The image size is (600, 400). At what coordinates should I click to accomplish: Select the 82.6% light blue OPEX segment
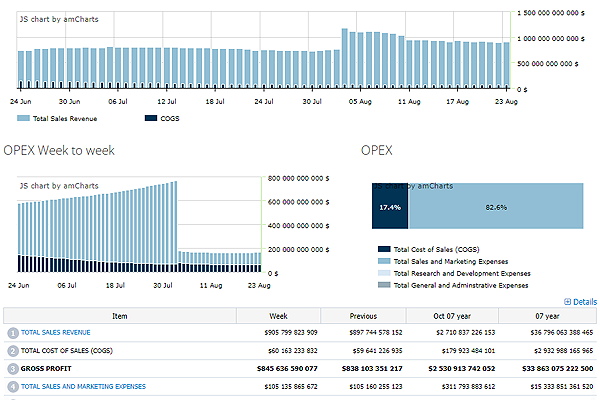495,207
